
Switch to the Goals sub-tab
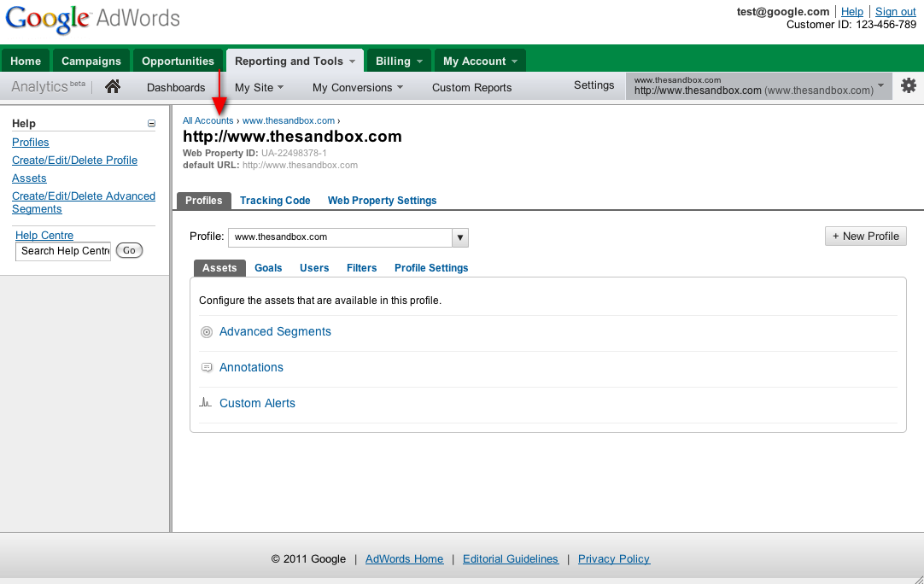coord(268,267)
